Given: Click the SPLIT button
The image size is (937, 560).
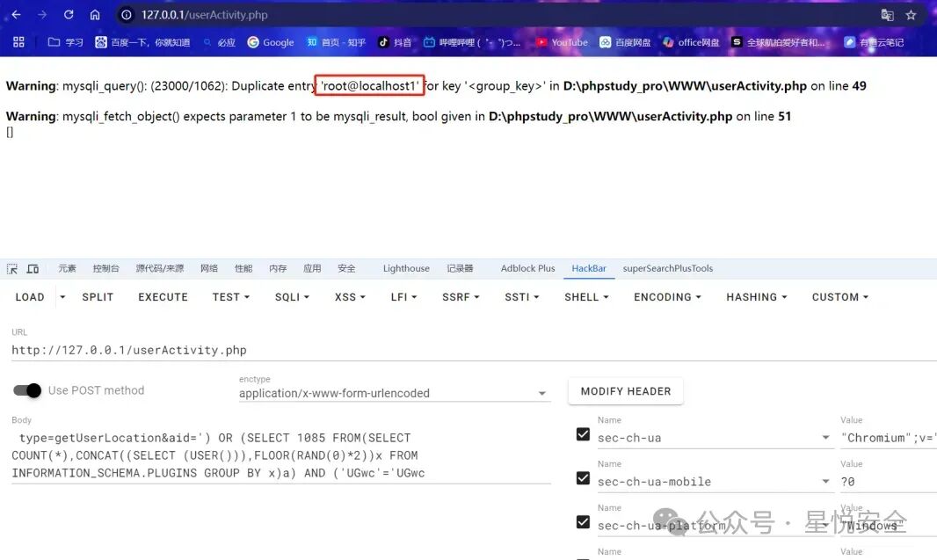Looking at the screenshot, I should [98, 297].
